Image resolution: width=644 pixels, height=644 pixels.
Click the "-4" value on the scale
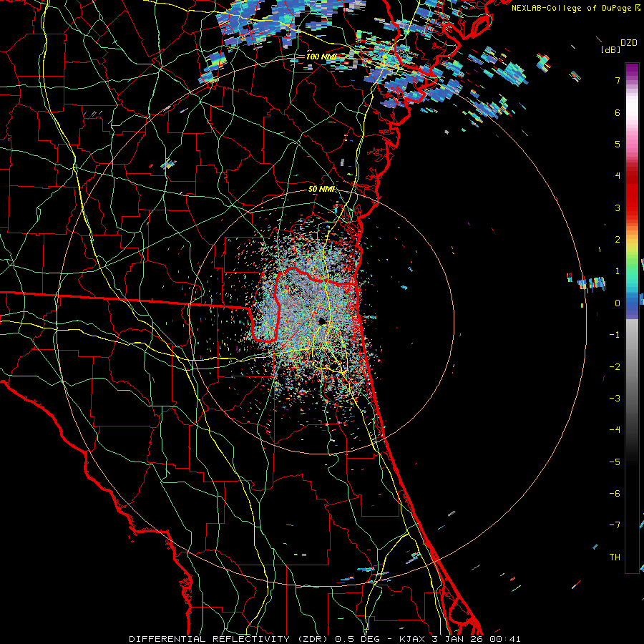tap(615, 430)
